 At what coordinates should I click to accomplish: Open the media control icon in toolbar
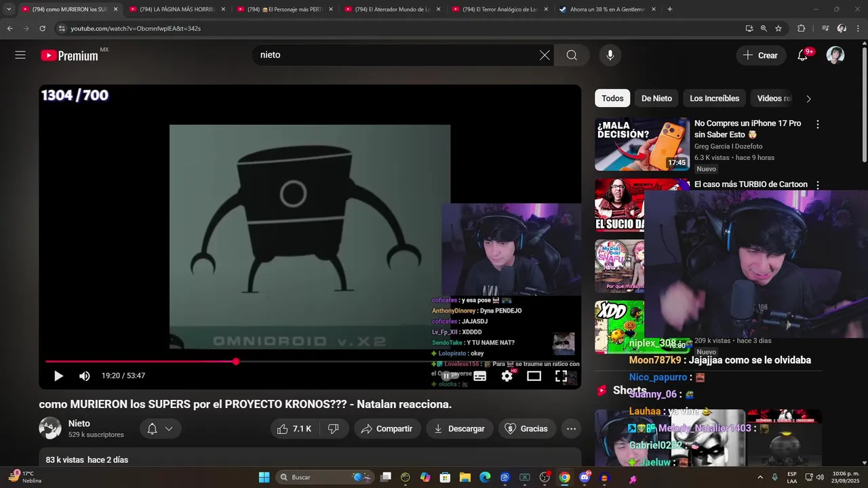[825, 28]
